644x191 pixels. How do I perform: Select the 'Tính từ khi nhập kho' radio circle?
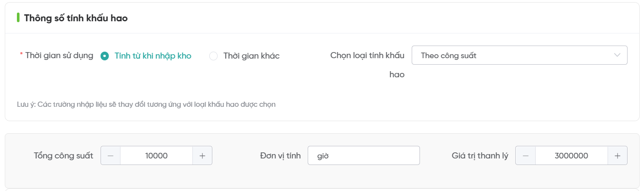tap(104, 56)
